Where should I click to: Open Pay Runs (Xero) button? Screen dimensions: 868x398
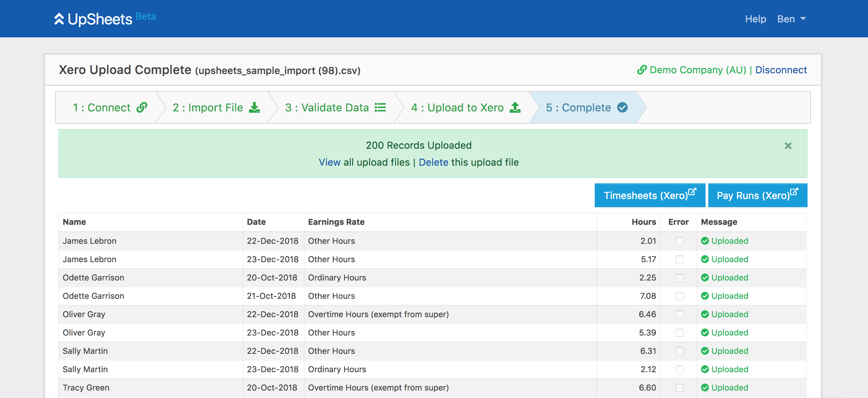(757, 195)
